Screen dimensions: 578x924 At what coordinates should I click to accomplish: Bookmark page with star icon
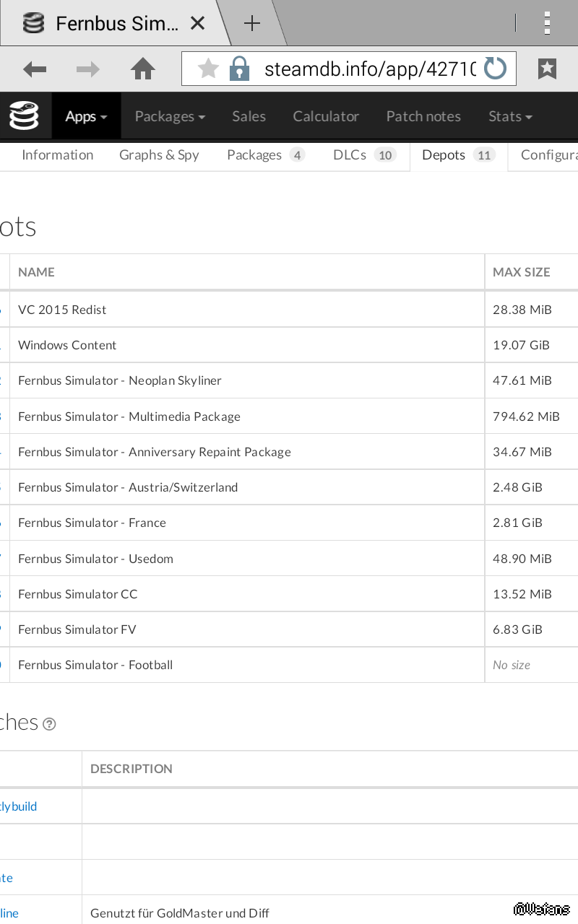point(208,69)
